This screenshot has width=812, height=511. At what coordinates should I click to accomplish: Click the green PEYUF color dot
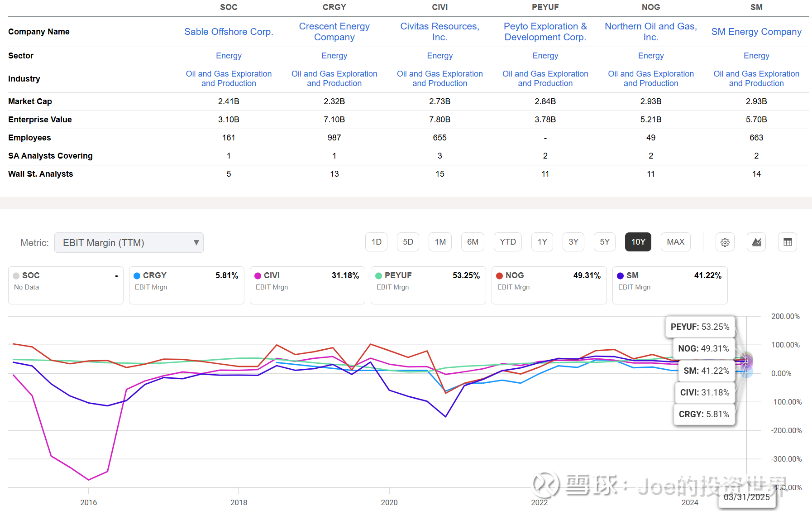click(x=379, y=276)
